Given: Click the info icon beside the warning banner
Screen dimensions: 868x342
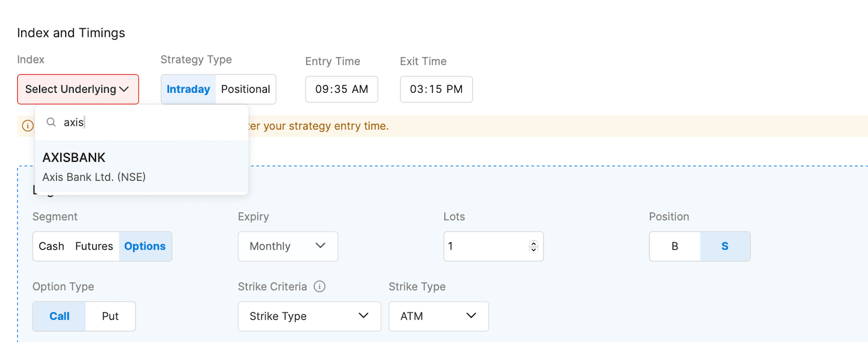Looking at the screenshot, I should coord(28,126).
